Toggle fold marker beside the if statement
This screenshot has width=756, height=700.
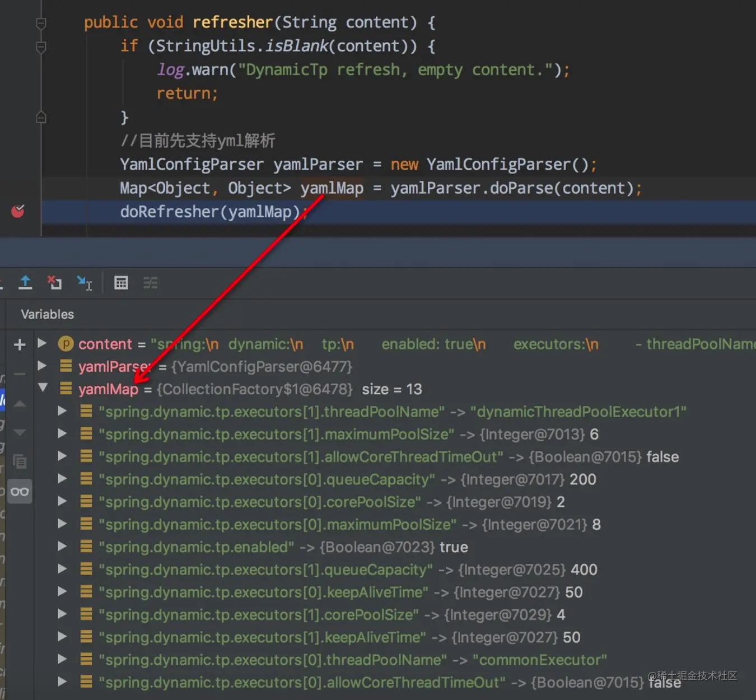[41, 47]
